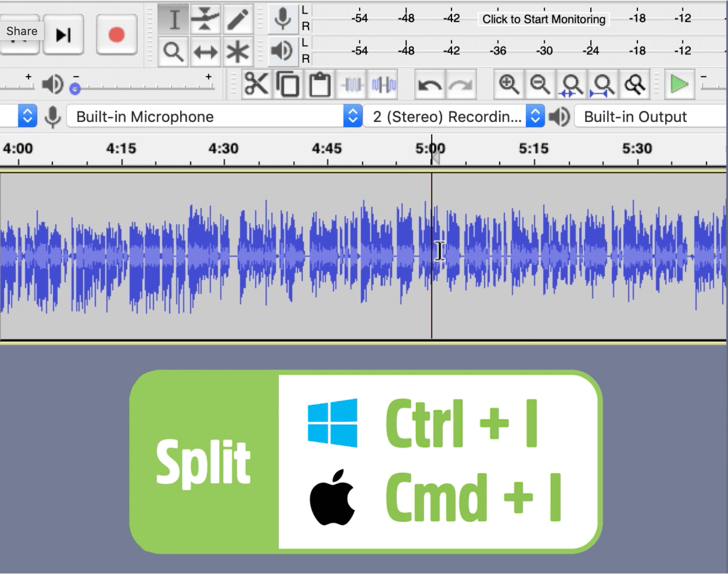Select the Envelope tool
Screen dimensions: 728x574
click(206, 19)
